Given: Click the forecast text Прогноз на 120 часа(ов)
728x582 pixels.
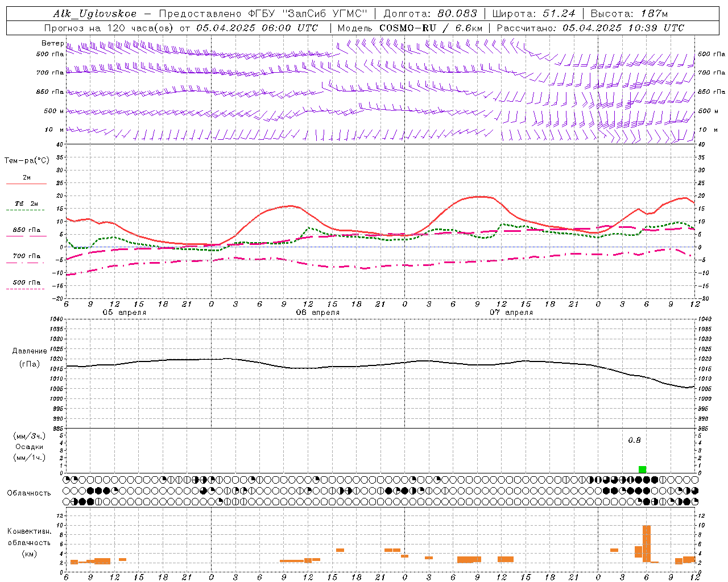Looking at the screenshot, I should click(109, 28).
